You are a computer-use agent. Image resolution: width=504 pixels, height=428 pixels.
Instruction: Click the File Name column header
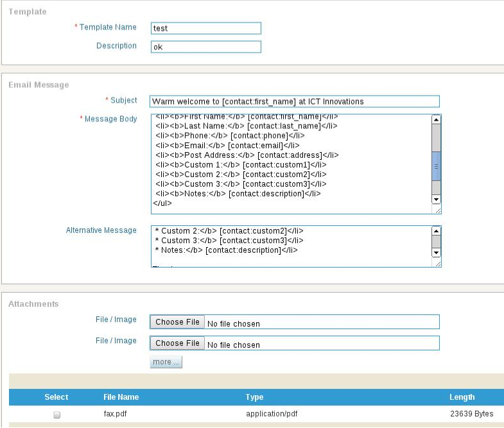121,397
